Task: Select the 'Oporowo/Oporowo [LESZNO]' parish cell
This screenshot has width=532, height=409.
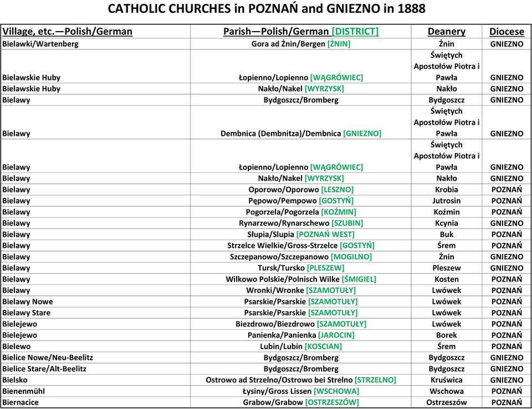Action: point(301,190)
